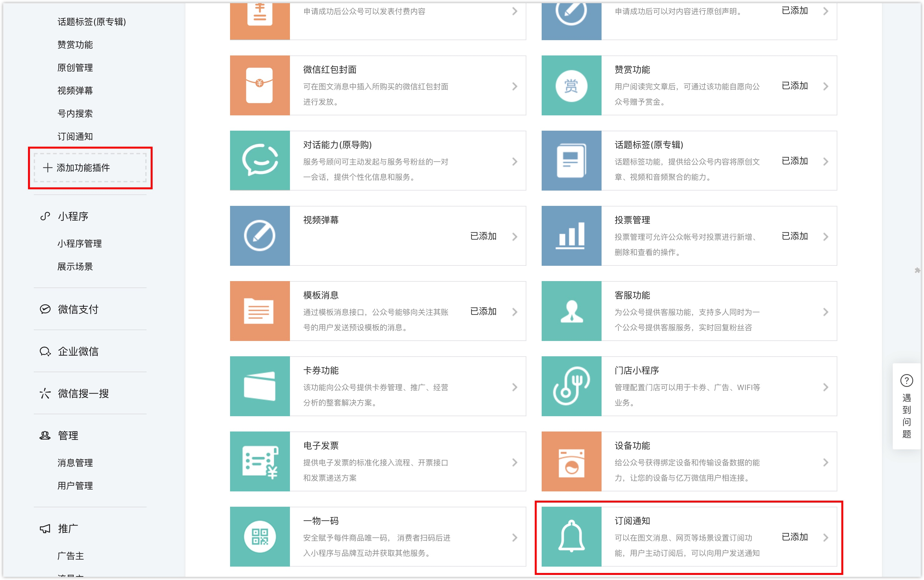Viewport: 924px width, 580px height.
Task: Open 话题标签(原专辑) in the sidebar menu
Action: tap(92, 22)
